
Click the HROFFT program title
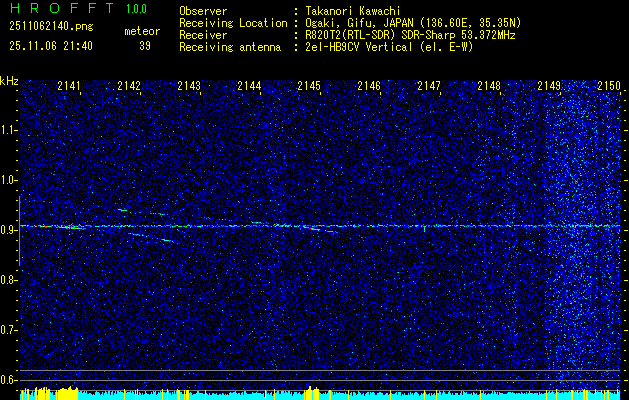click(x=62, y=8)
